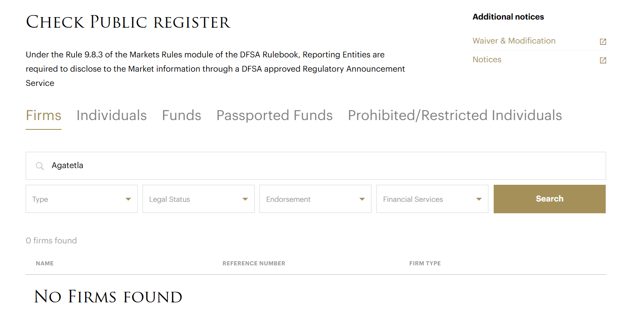Image resolution: width=644 pixels, height=315 pixels.
Task: Click the REFERENCE NUMBER column header
Action: [x=254, y=263]
